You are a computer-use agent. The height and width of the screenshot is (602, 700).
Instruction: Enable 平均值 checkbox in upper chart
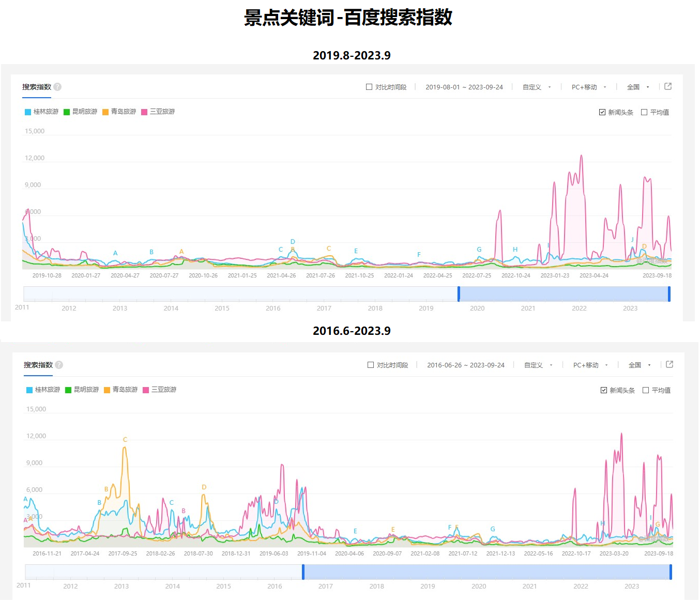click(x=644, y=112)
